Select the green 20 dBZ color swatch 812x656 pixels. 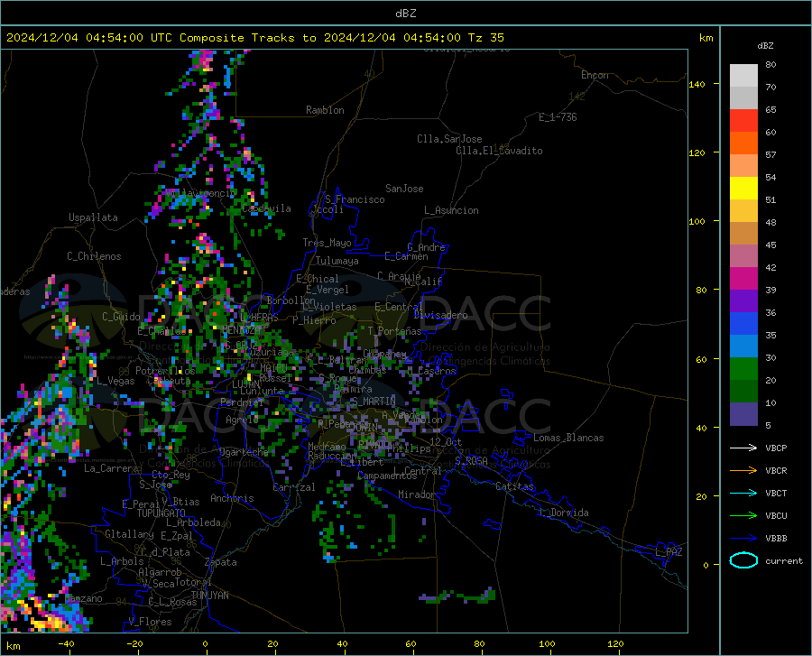tap(743, 369)
